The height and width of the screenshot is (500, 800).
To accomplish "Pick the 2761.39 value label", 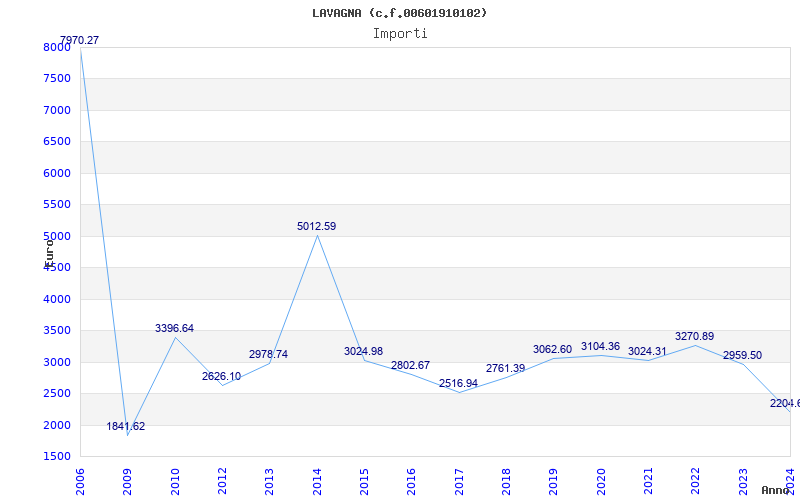I will (505, 368).
